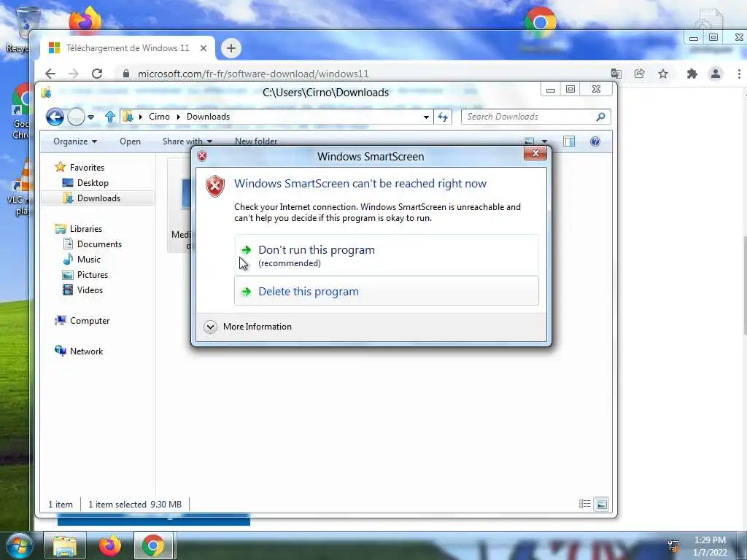Click Explorer forward navigation button

(x=76, y=117)
